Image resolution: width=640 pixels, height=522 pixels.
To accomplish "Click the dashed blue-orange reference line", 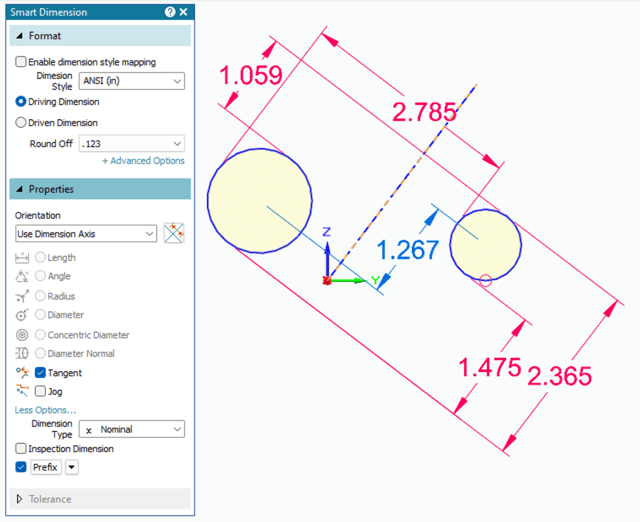I will pyautogui.click(x=402, y=181).
